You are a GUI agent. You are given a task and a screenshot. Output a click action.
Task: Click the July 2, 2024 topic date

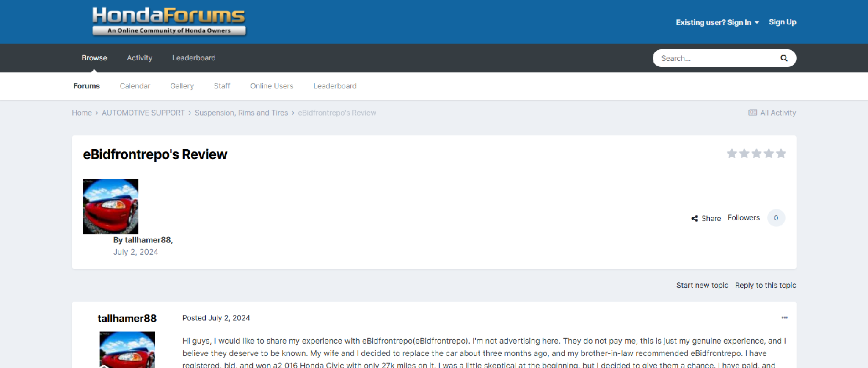click(136, 252)
